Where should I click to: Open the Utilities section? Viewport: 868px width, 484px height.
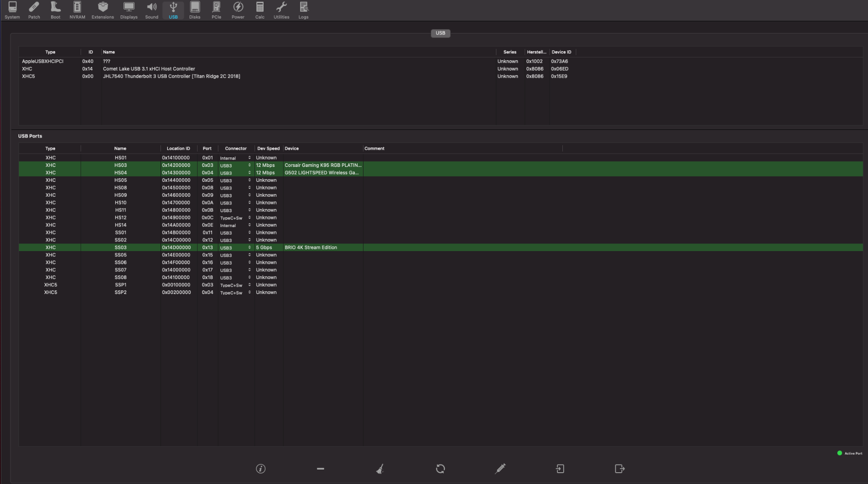click(281, 10)
